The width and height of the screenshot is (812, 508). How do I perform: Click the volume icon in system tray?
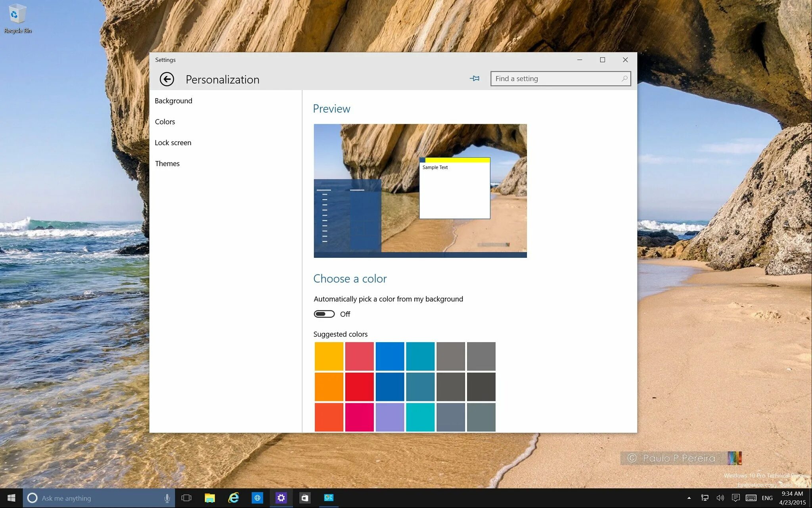click(720, 498)
